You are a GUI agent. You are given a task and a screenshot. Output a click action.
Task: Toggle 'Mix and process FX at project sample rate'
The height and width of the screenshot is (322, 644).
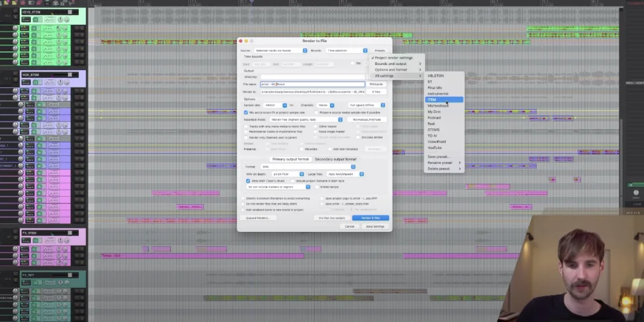click(246, 112)
